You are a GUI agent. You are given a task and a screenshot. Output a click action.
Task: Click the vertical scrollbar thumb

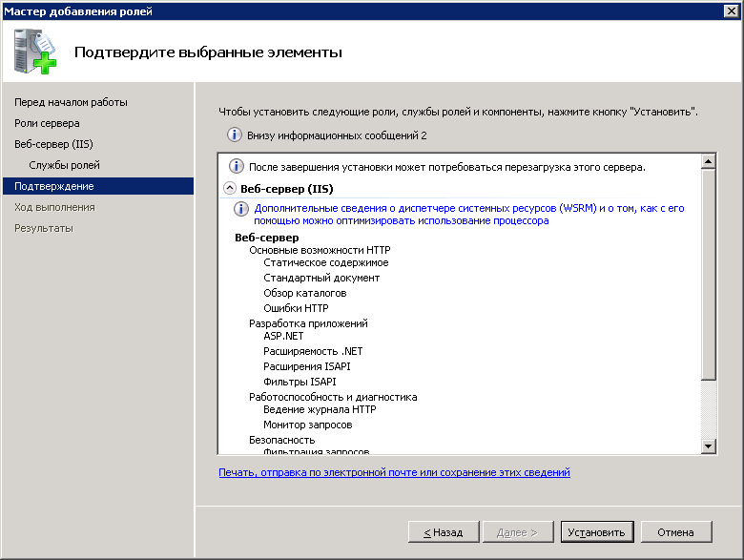[x=708, y=275]
